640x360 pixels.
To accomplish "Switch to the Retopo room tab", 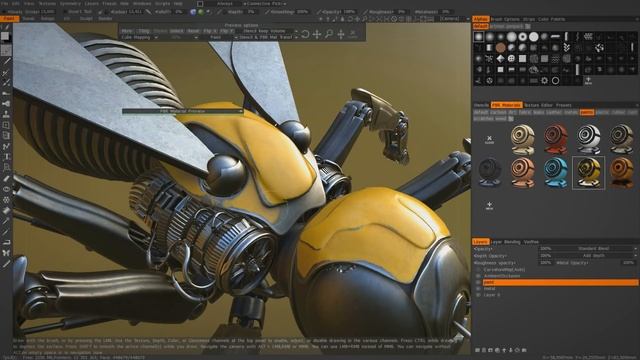I will 48,18.
